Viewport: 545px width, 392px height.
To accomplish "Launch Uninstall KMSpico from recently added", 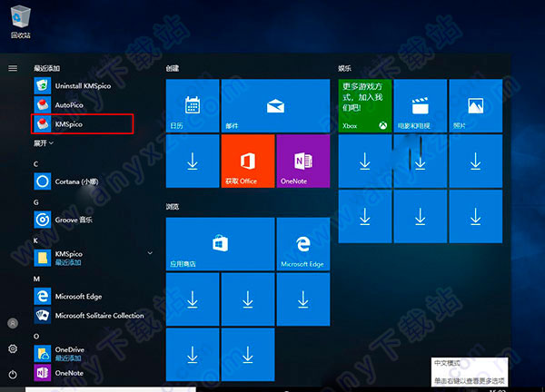I will (83, 86).
